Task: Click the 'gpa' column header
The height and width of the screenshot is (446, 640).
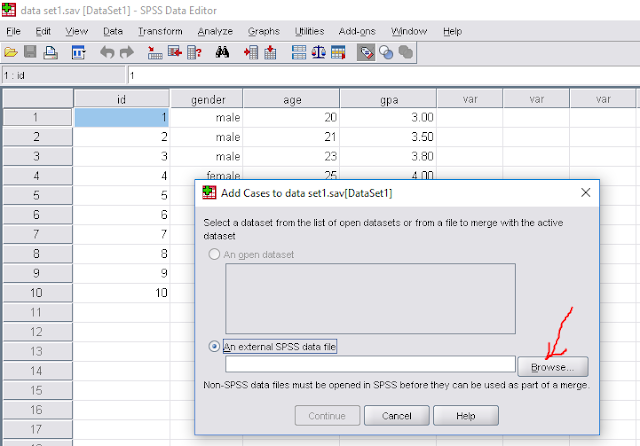Action: click(388, 99)
